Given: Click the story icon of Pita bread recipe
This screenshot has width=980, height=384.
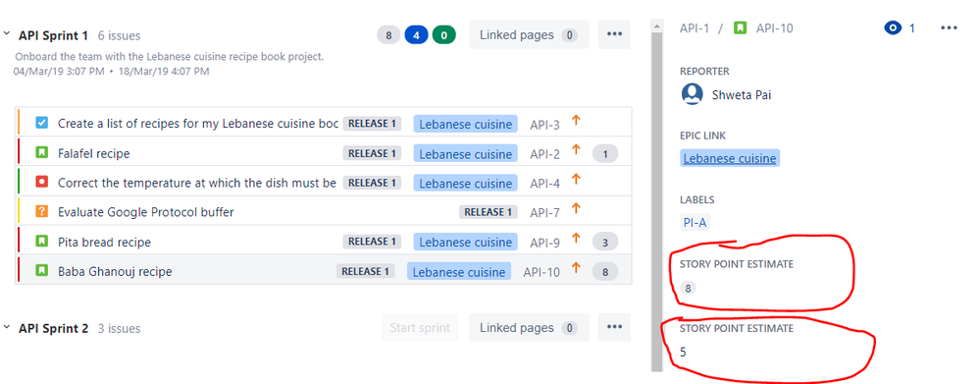Looking at the screenshot, I should (42, 242).
